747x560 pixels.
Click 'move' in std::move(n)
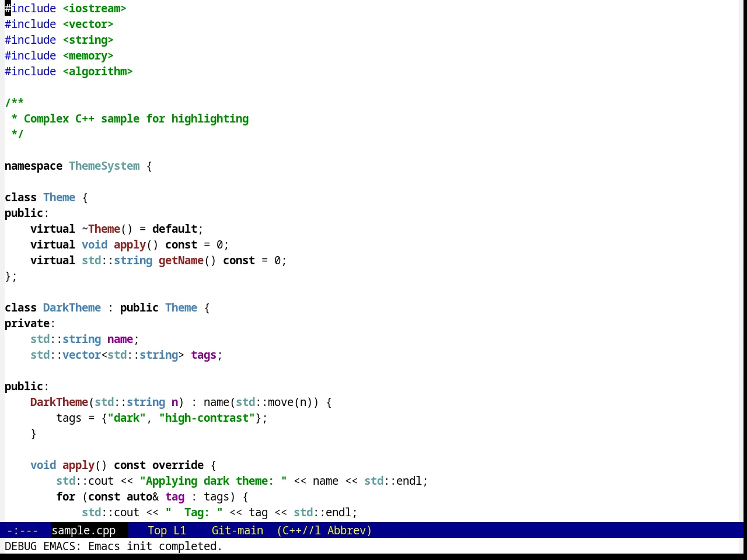(x=281, y=402)
